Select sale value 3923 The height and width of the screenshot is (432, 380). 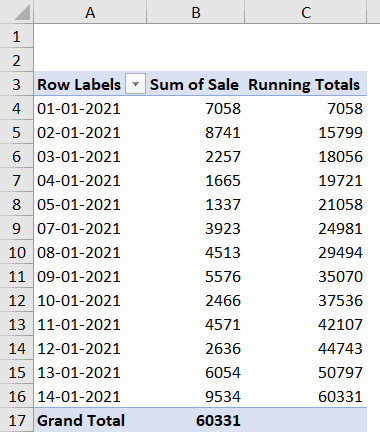coord(196,228)
